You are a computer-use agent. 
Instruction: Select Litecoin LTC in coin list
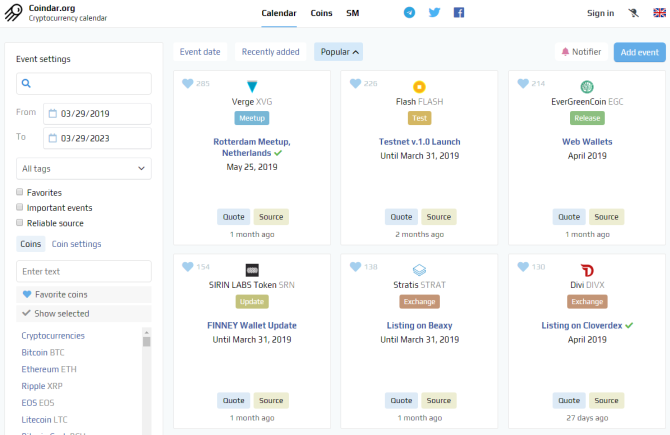(x=44, y=420)
